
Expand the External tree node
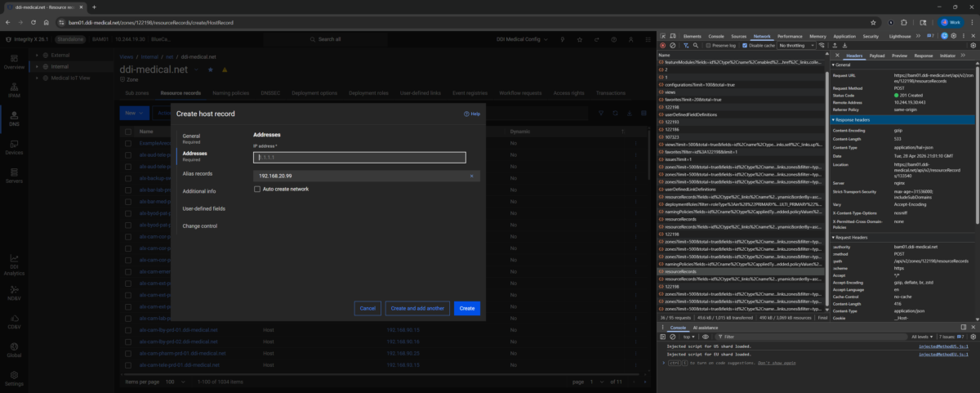38,55
